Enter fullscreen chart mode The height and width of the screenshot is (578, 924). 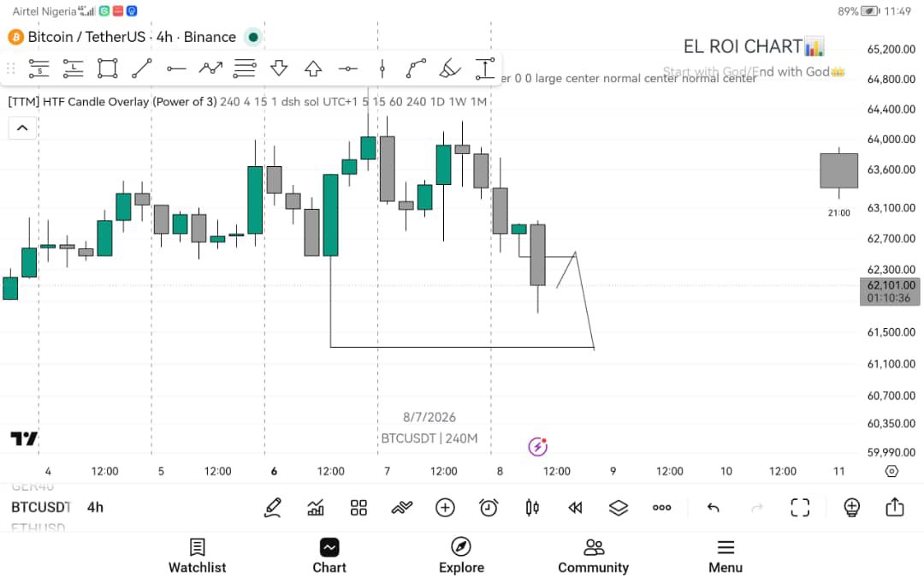[x=800, y=507]
